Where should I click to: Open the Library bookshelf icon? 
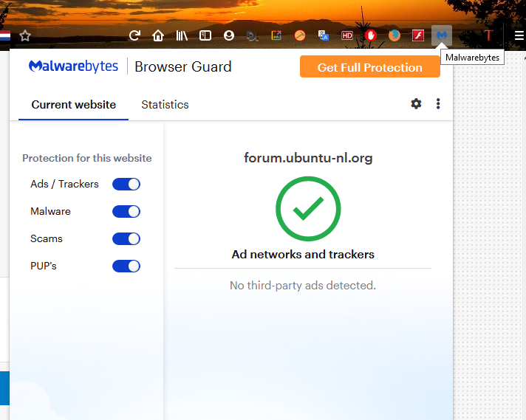pyautogui.click(x=182, y=35)
